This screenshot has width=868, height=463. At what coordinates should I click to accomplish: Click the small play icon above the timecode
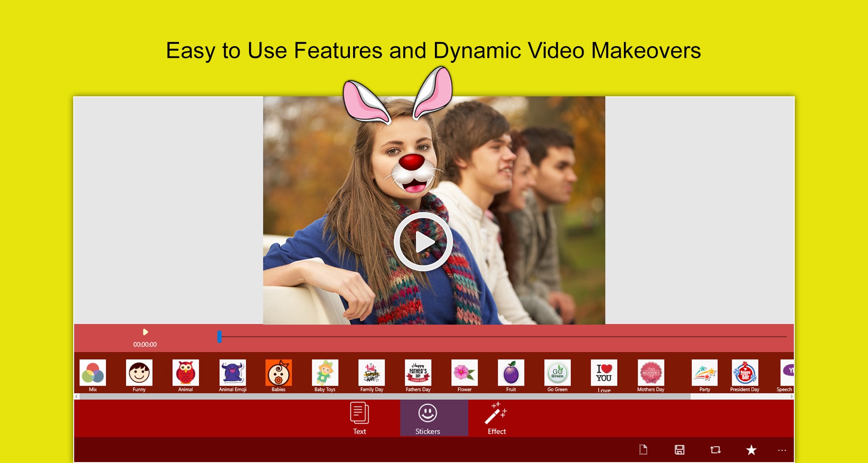[146, 332]
